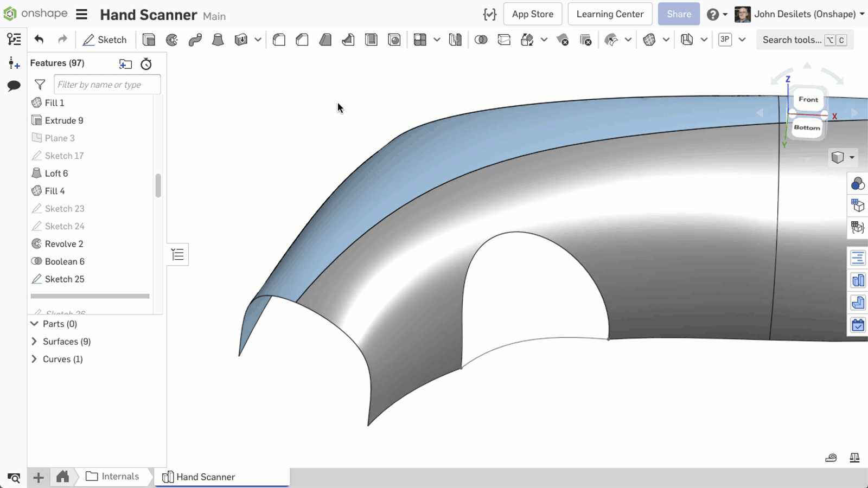868x488 pixels.
Task: Click the Boolean tool in toolbar
Action: [481, 40]
